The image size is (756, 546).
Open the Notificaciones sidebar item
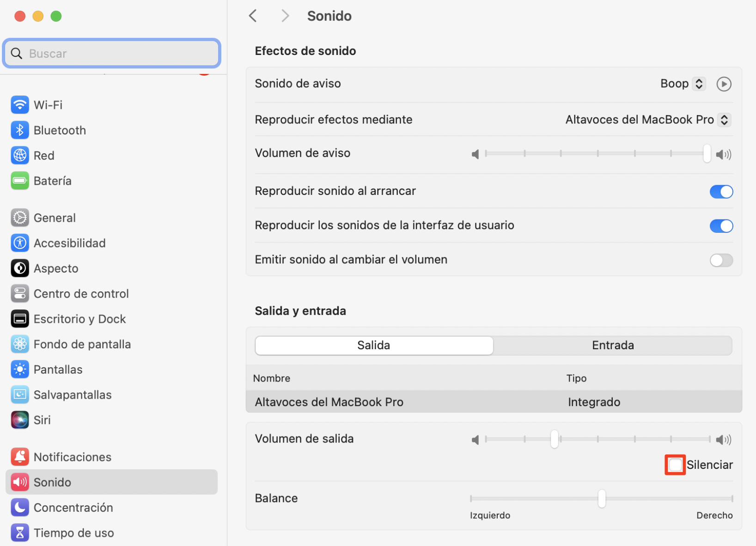tap(111, 457)
